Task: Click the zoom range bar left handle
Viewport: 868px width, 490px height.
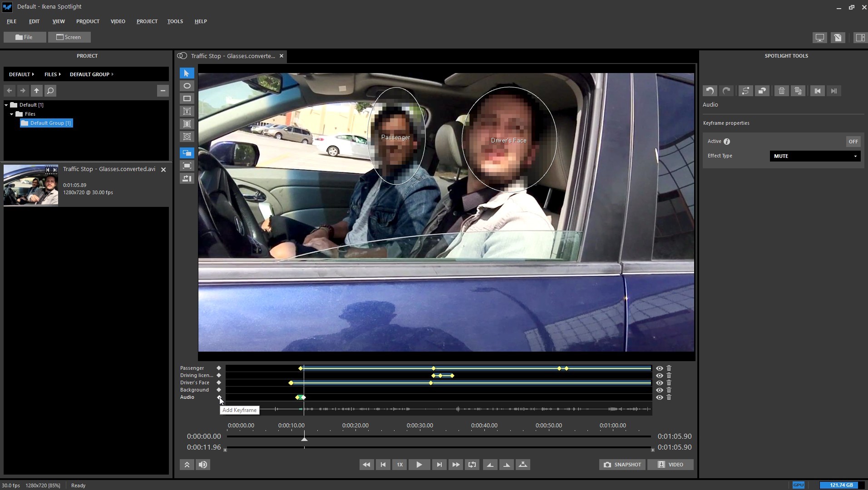Action: click(225, 450)
